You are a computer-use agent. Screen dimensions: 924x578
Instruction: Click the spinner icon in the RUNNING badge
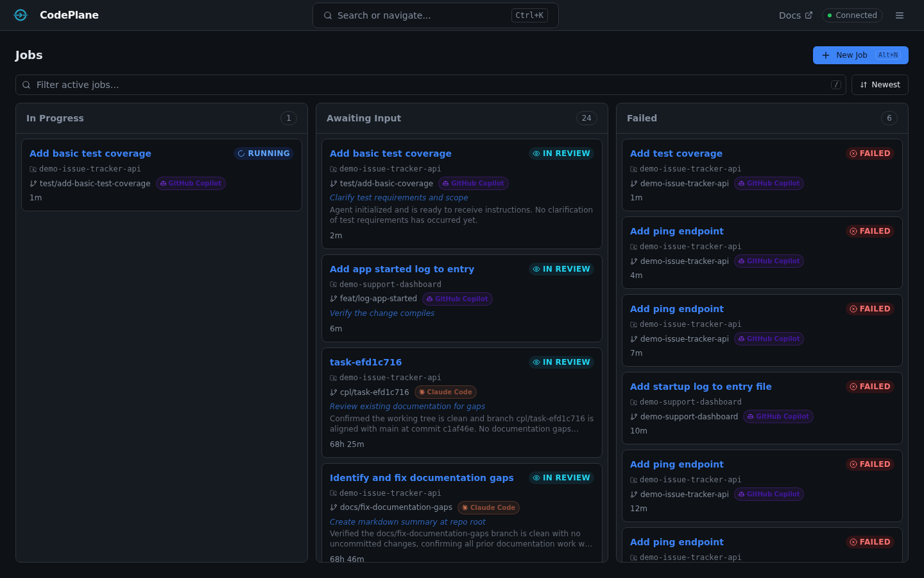tap(242, 153)
